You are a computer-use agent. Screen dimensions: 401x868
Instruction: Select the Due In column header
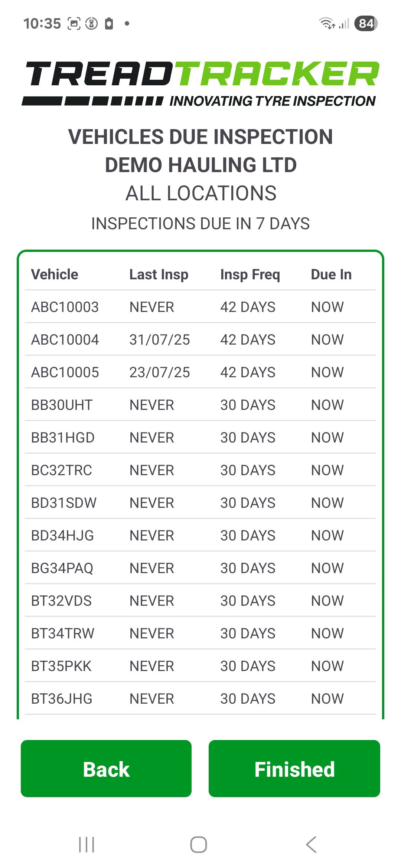tap(331, 274)
